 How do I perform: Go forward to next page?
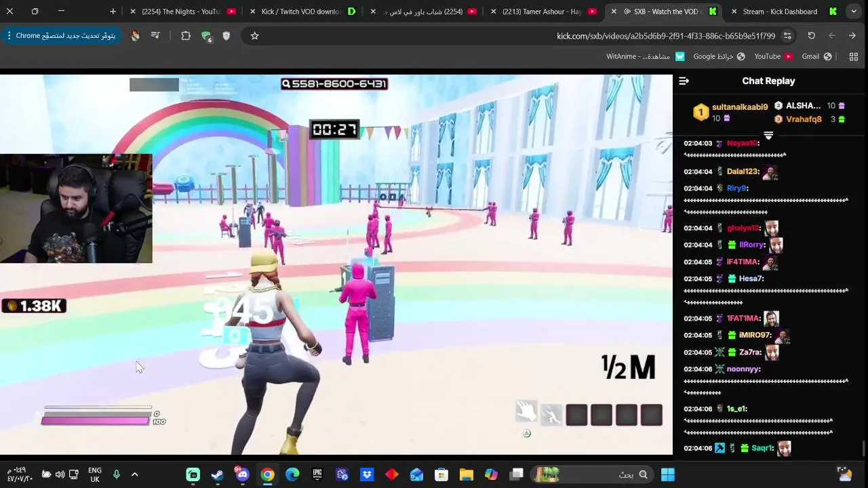(831, 36)
